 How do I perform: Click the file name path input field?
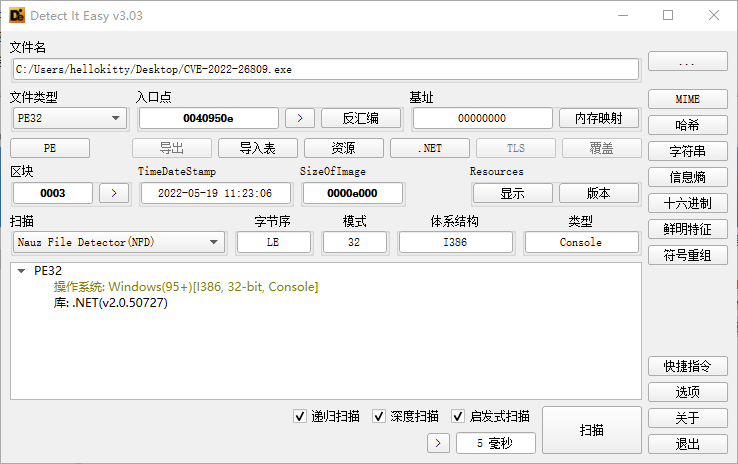(325, 69)
